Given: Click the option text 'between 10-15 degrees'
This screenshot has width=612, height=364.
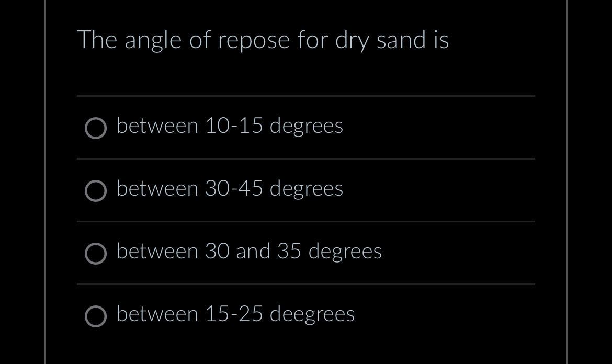Looking at the screenshot, I should tap(230, 126).
